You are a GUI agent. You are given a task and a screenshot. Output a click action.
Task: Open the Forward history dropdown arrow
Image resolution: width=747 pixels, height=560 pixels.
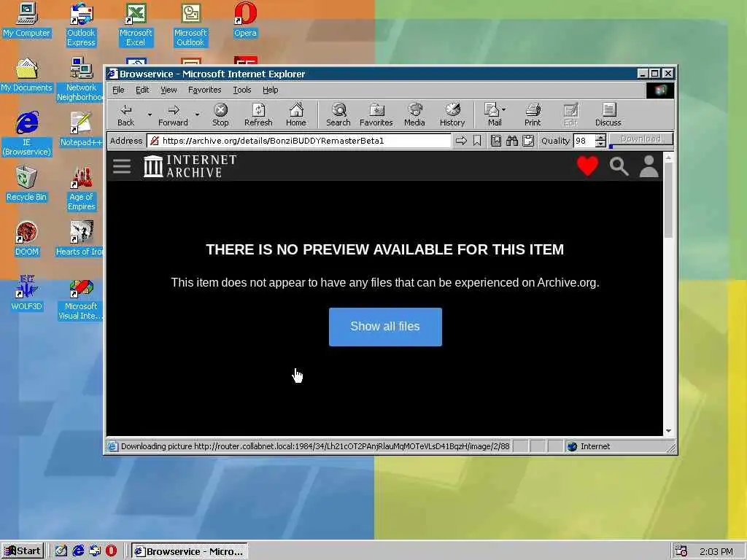(x=197, y=114)
